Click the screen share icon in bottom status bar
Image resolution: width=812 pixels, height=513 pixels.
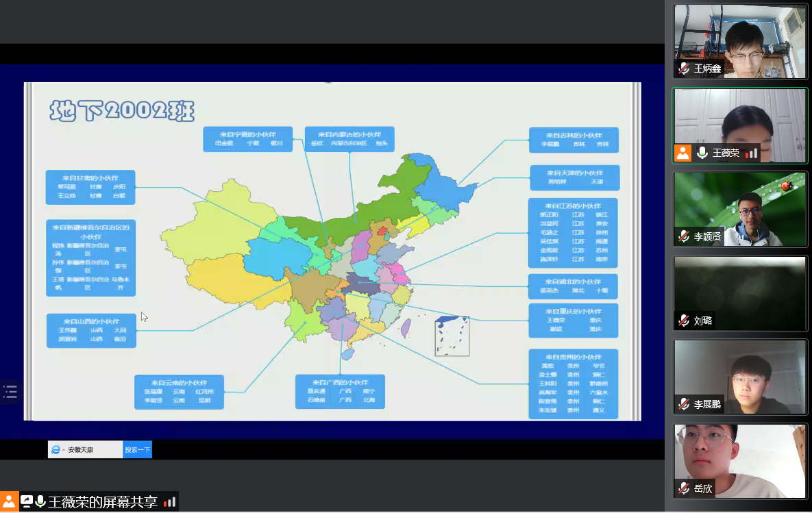[27, 501]
